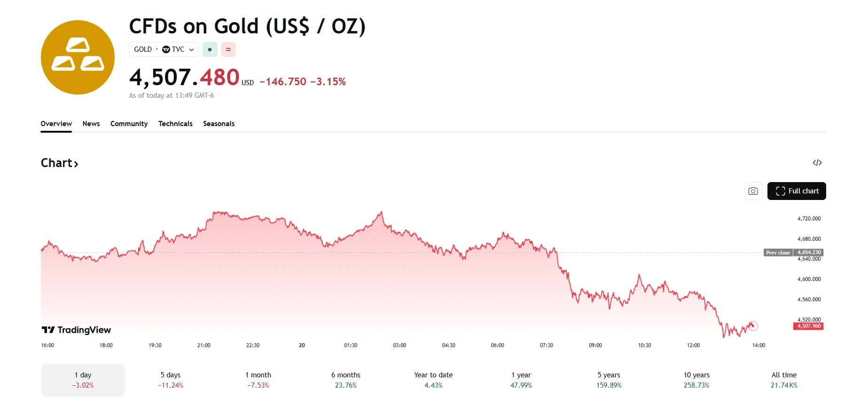Open the Community tab
Image resolution: width=868 pixels, height=399 pixels.
pos(129,124)
